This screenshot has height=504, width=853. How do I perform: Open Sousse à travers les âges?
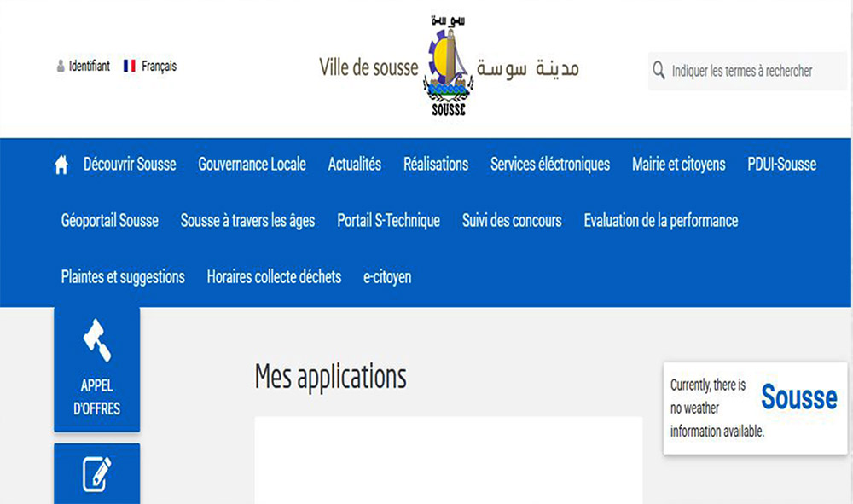(247, 221)
